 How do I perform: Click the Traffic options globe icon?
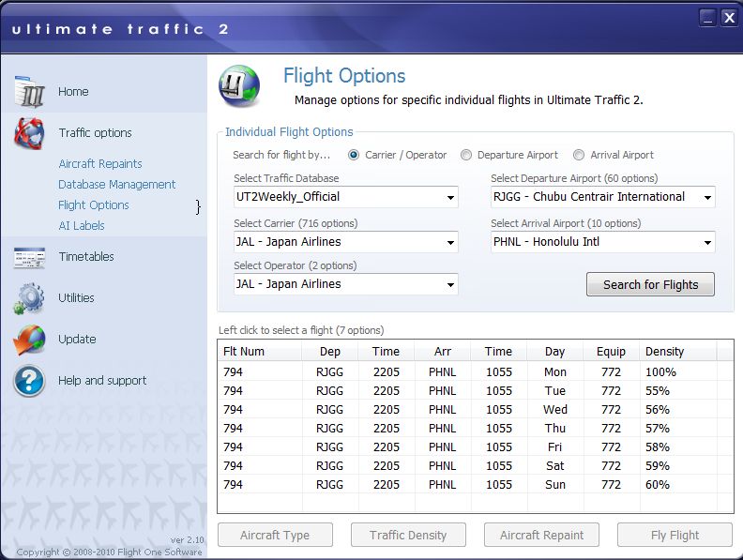click(29, 133)
